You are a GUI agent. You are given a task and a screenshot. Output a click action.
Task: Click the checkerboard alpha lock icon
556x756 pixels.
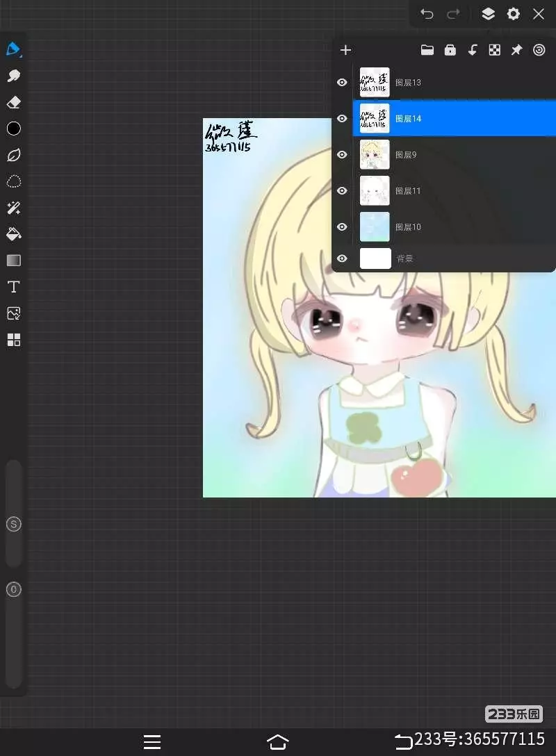click(494, 50)
